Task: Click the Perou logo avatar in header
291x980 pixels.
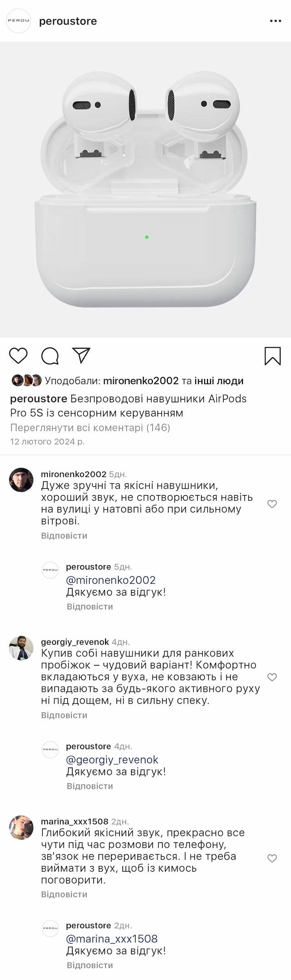Action: pyautogui.click(x=18, y=21)
